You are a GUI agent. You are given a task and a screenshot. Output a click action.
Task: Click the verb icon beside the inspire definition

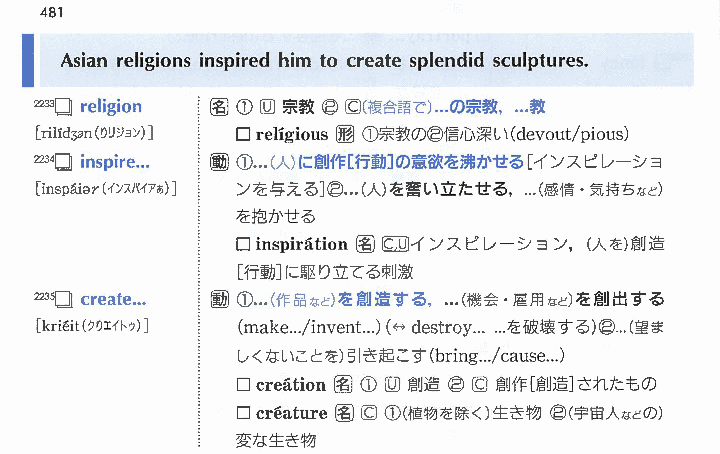(x=220, y=162)
